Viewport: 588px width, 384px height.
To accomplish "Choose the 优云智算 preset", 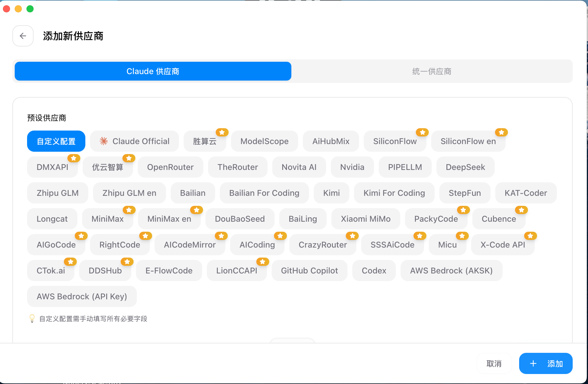I will click(108, 167).
